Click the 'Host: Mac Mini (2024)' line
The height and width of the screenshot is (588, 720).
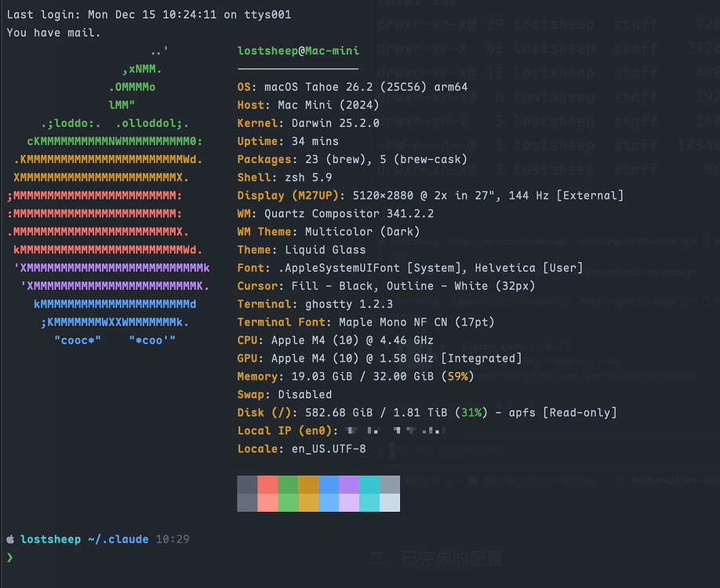click(308, 105)
